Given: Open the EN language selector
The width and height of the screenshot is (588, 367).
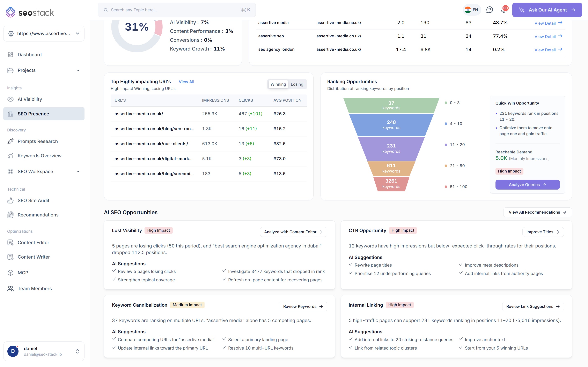Looking at the screenshot, I should [472, 10].
